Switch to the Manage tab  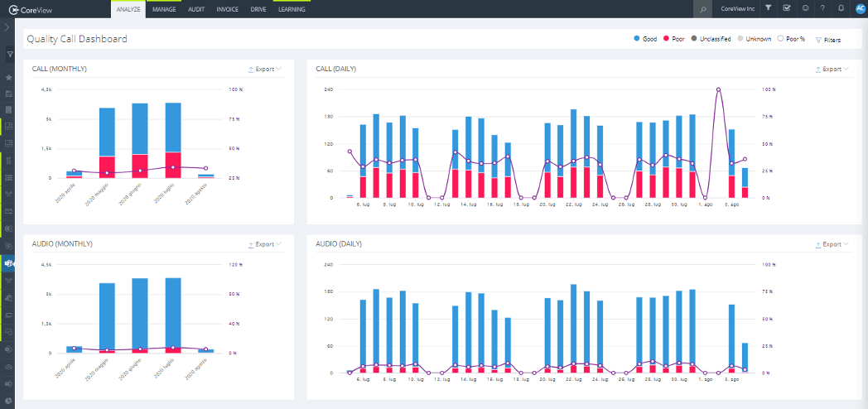pos(164,9)
